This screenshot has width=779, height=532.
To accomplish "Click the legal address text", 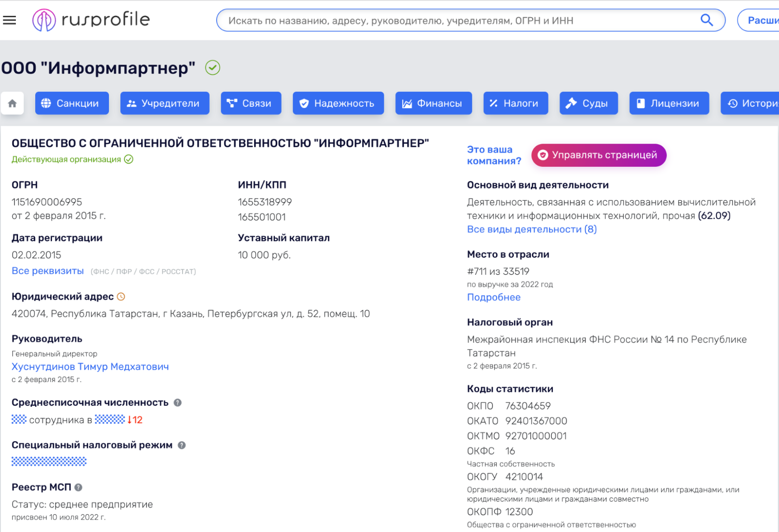I will (x=191, y=314).
